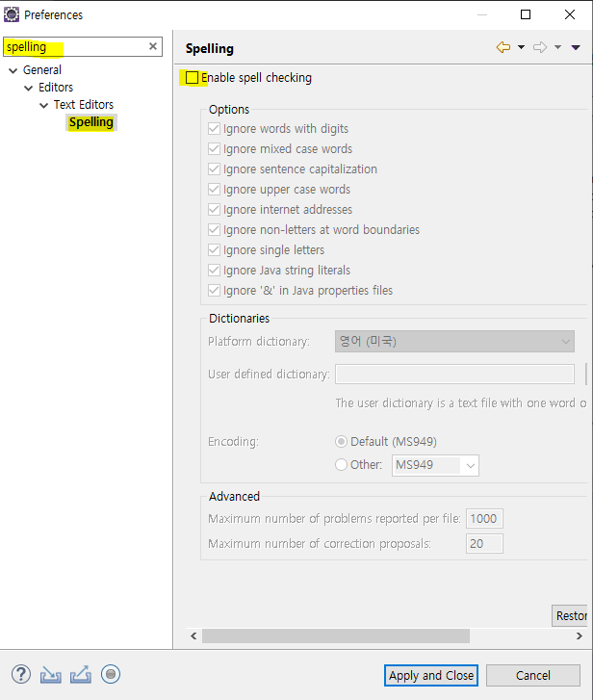Select Default (MS949) encoding radio
The height and width of the screenshot is (700, 593).
coord(341,442)
